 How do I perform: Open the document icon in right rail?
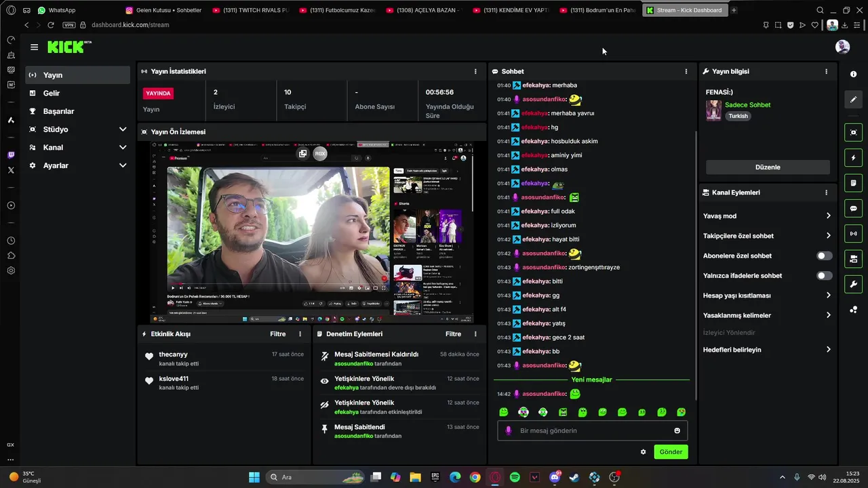click(x=853, y=183)
